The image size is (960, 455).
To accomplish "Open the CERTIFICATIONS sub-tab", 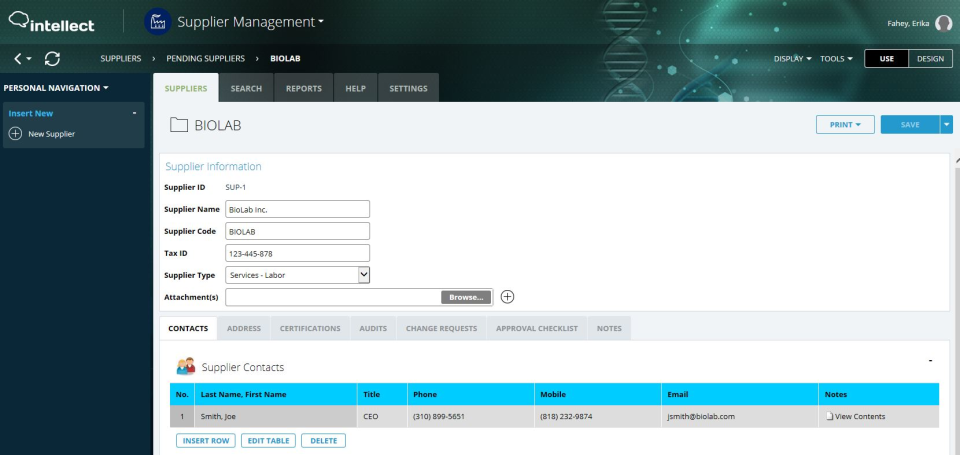I will click(310, 328).
